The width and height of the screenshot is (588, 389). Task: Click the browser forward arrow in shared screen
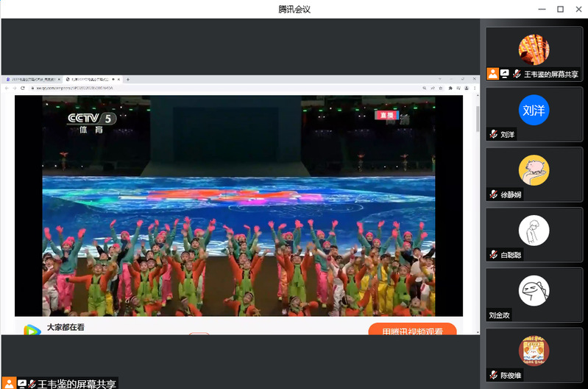[14, 88]
